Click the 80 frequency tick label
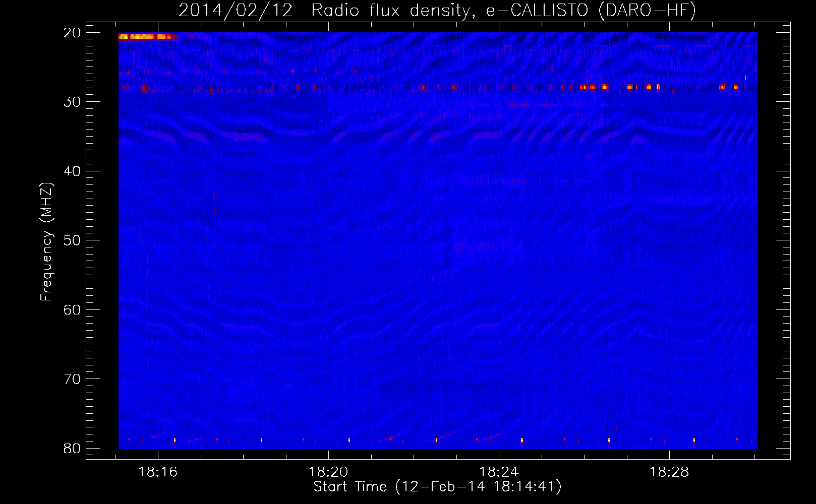 point(72,448)
